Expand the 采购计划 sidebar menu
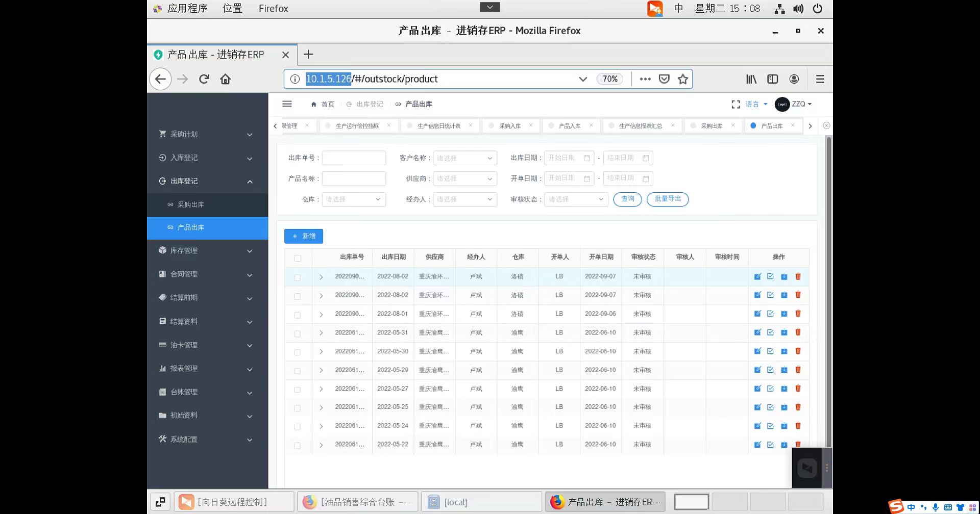This screenshot has height=514, width=980. tap(207, 134)
